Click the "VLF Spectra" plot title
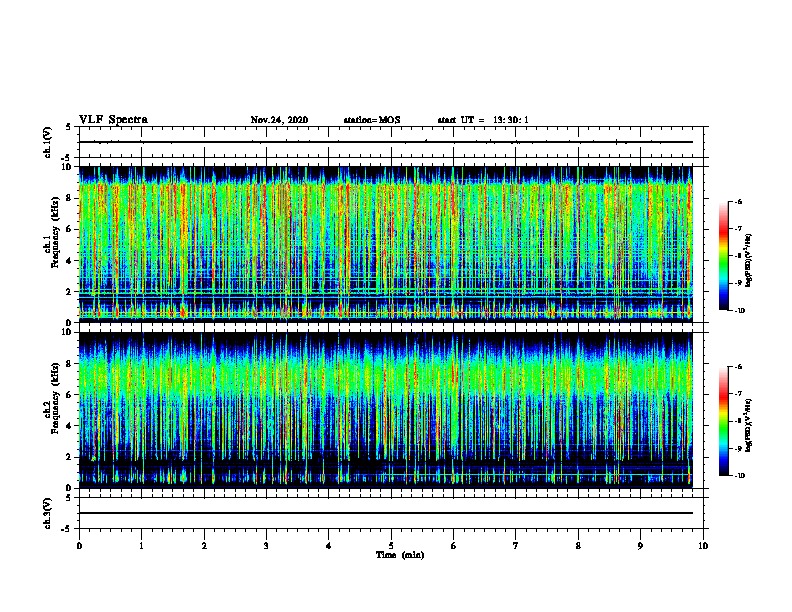The height and width of the screenshot is (612, 792). tap(113, 120)
